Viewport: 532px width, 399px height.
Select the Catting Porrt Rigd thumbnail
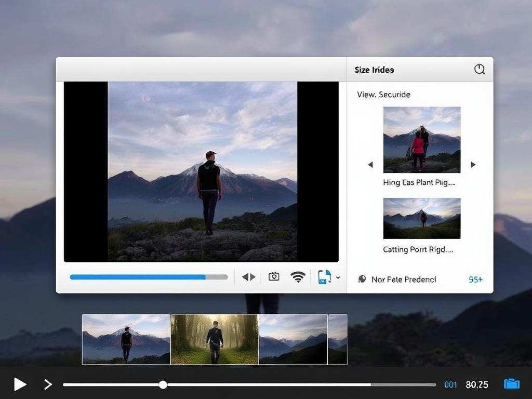[422, 219]
